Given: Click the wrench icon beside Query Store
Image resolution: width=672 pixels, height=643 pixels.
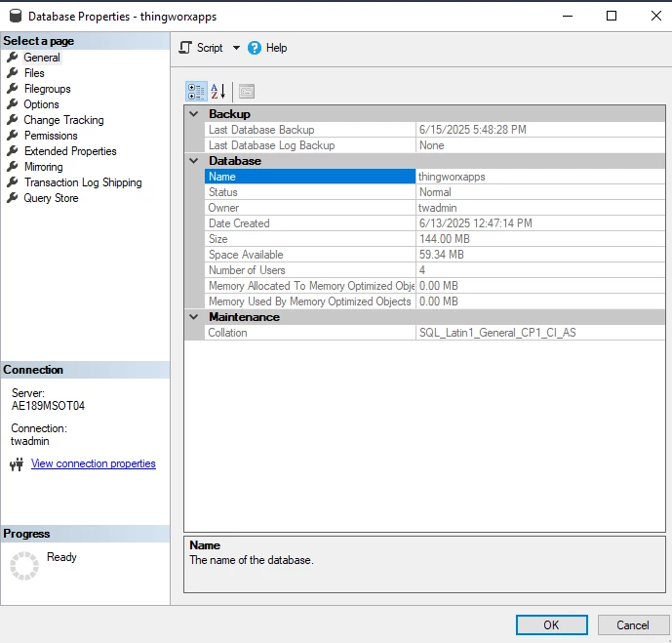Looking at the screenshot, I should click(13, 198).
